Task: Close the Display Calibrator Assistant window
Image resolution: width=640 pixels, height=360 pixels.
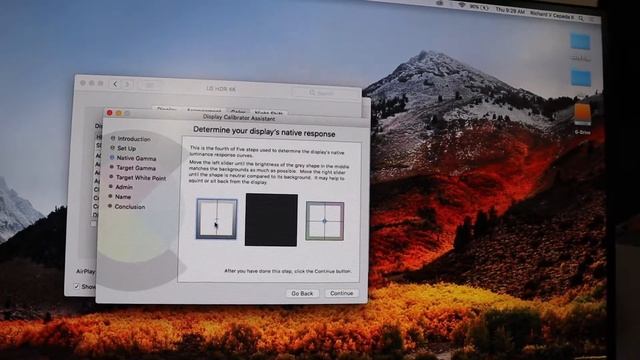Action: click(x=109, y=113)
